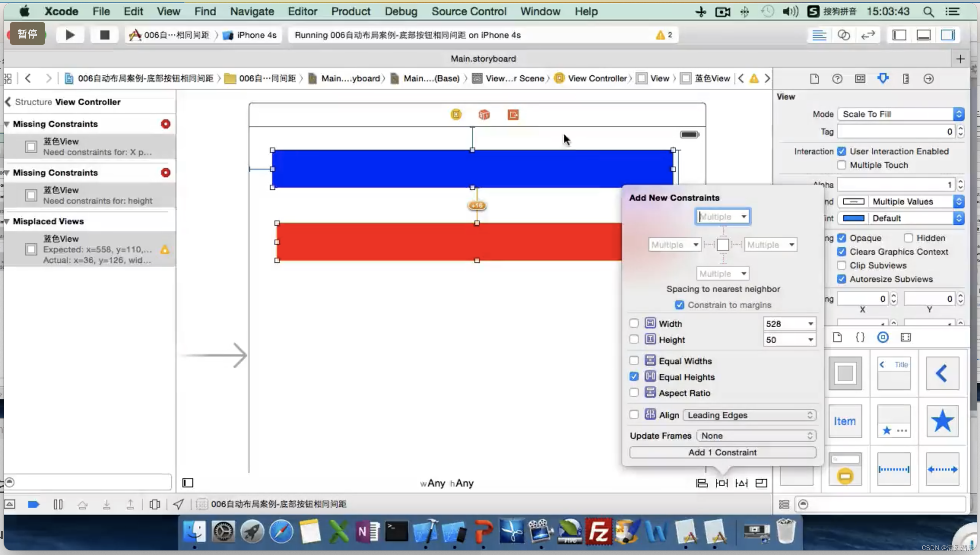Screen dimensions: 980x555
Task: Select the Equal Widths constraint icon
Action: [x=650, y=361]
